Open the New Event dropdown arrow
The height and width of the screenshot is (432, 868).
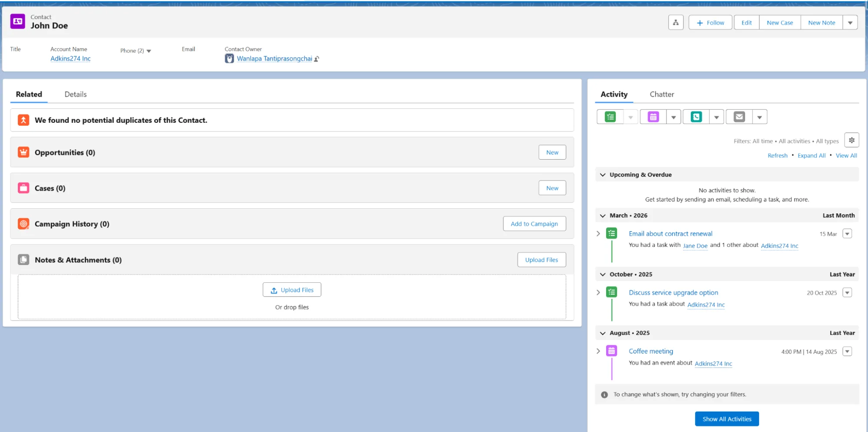point(673,117)
